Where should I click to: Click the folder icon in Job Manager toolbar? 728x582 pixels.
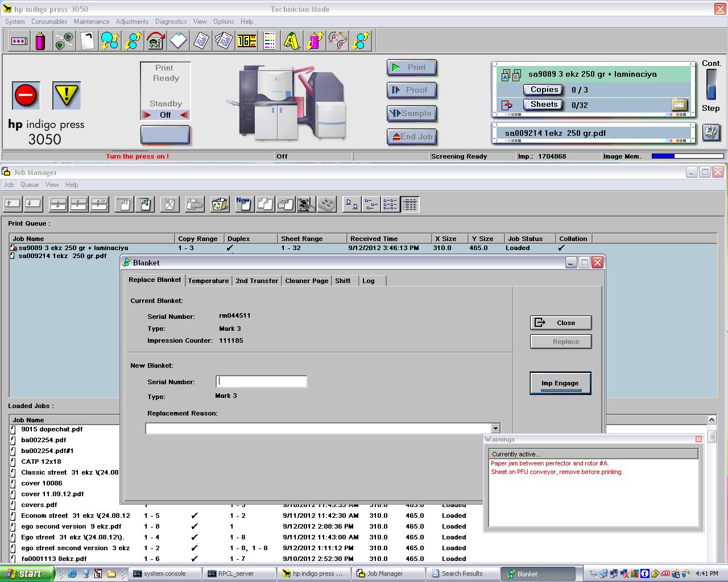(x=195, y=204)
